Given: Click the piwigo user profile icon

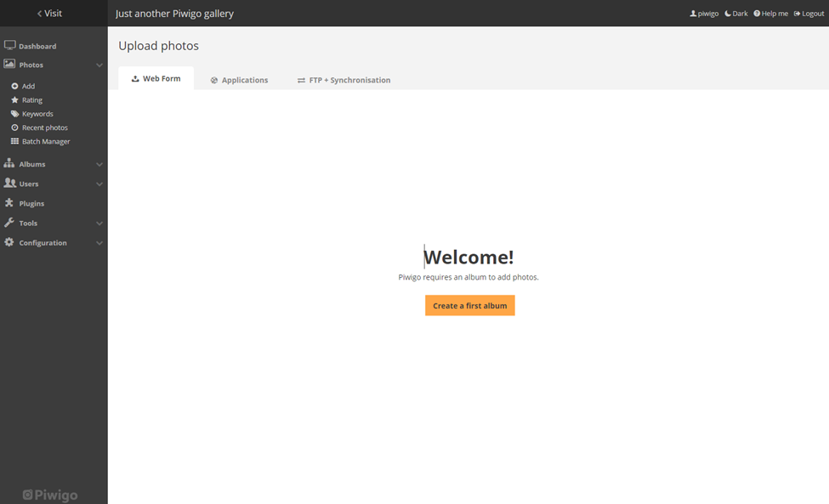Looking at the screenshot, I should (693, 14).
